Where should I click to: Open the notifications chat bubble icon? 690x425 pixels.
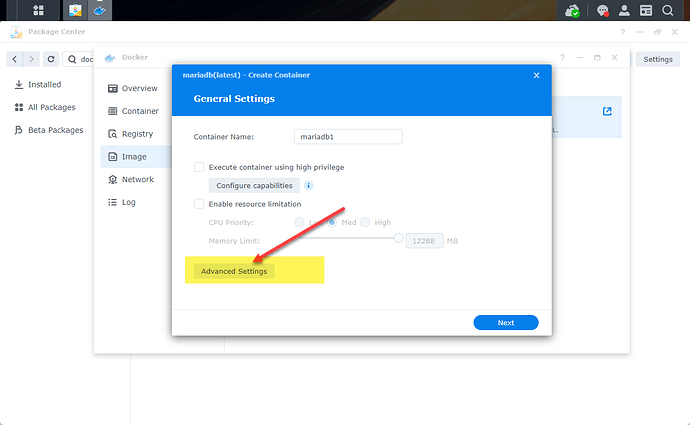[602, 10]
